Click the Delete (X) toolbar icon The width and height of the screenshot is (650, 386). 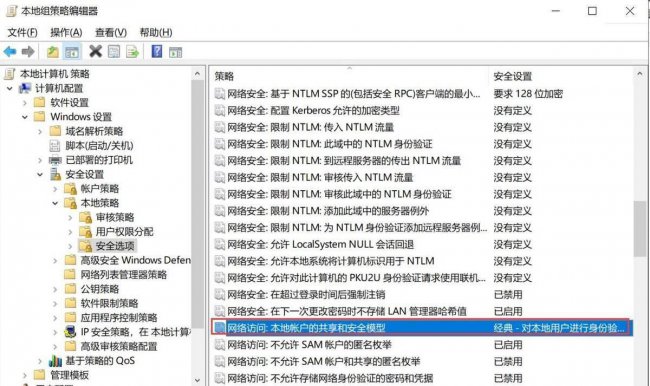coord(95,51)
